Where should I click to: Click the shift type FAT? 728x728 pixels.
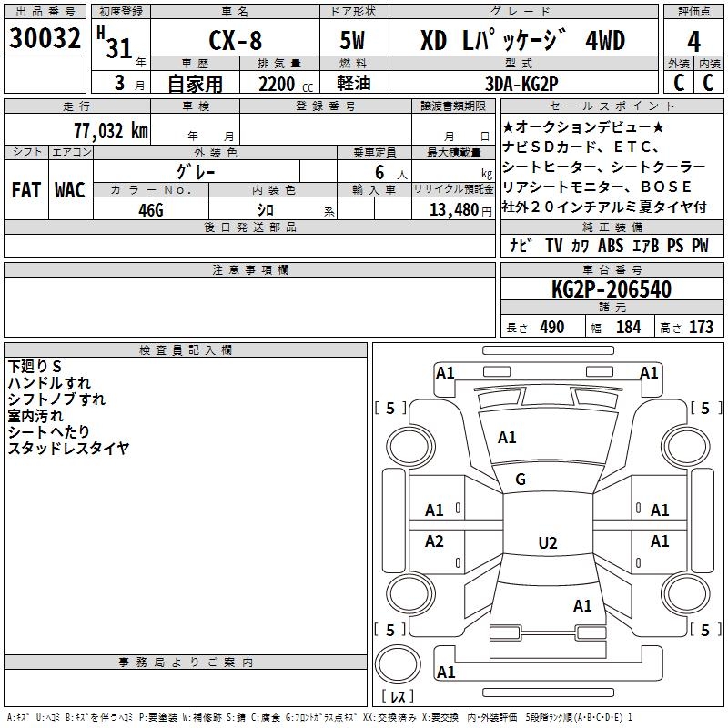click(x=26, y=190)
